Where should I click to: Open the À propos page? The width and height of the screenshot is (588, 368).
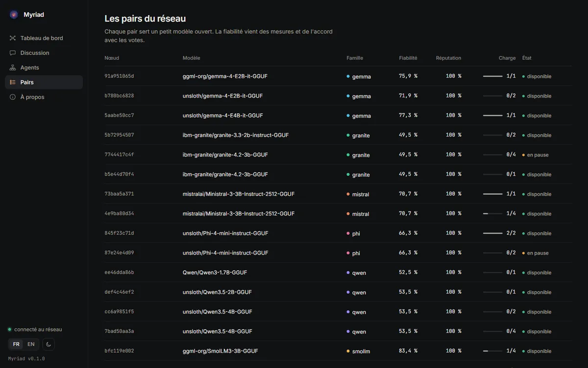pos(44,97)
